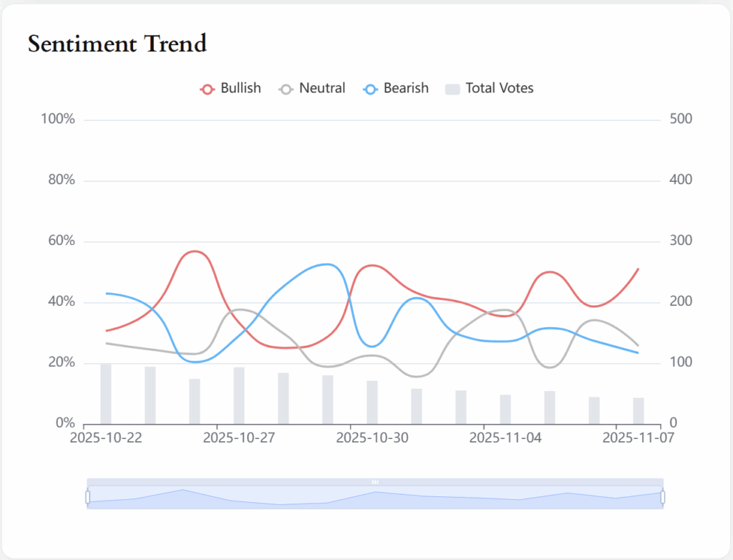This screenshot has width=733, height=560.
Task: Select the vote bar above 2025-10-22
Action: coord(106,394)
